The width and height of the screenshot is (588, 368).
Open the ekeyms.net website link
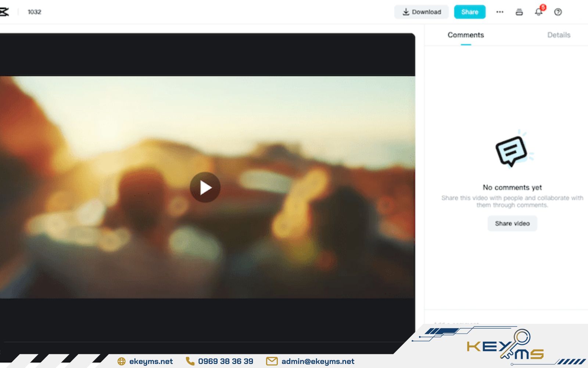[151, 361]
